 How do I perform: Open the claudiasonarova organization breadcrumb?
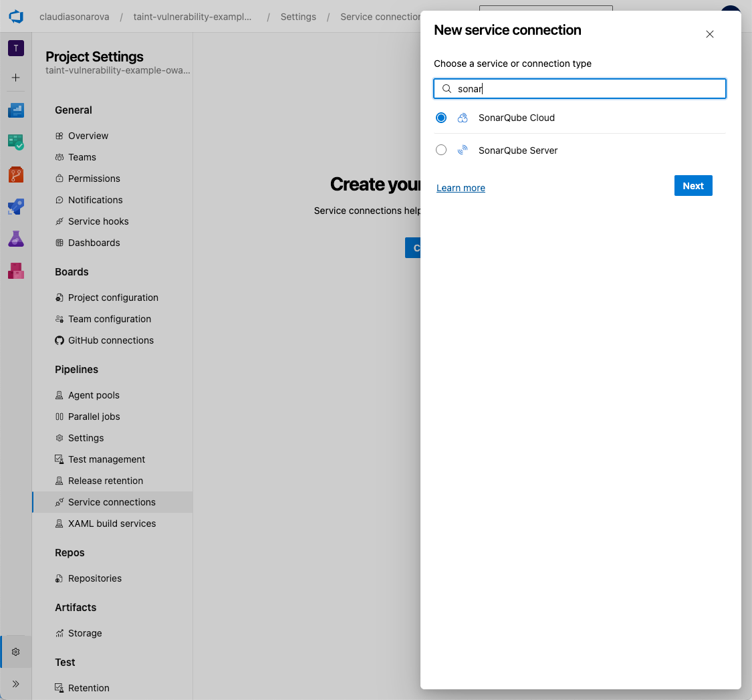(x=74, y=17)
